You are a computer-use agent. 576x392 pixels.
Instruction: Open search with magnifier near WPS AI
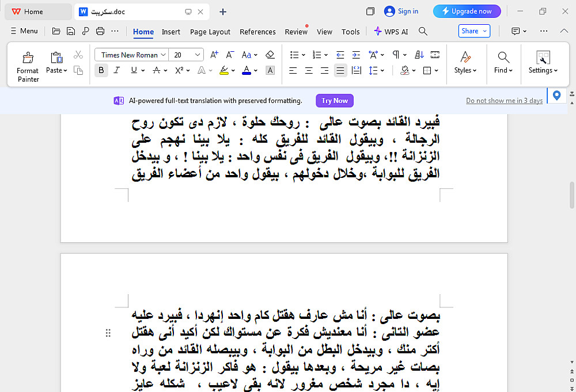tap(423, 32)
